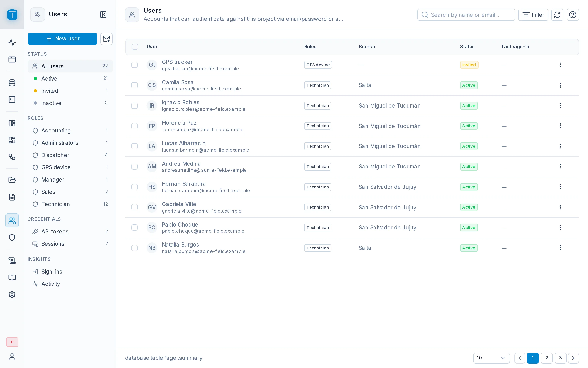Go to page 3
Screen dimensions: 588x368
click(560, 358)
